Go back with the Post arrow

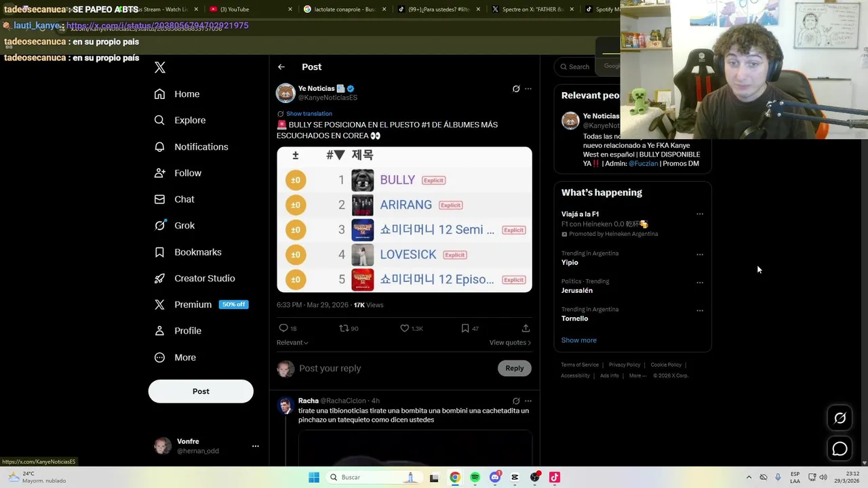tap(281, 67)
